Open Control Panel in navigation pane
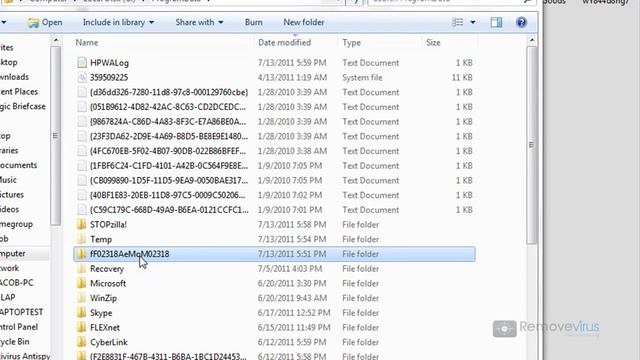640x360 pixels. click(19, 327)
